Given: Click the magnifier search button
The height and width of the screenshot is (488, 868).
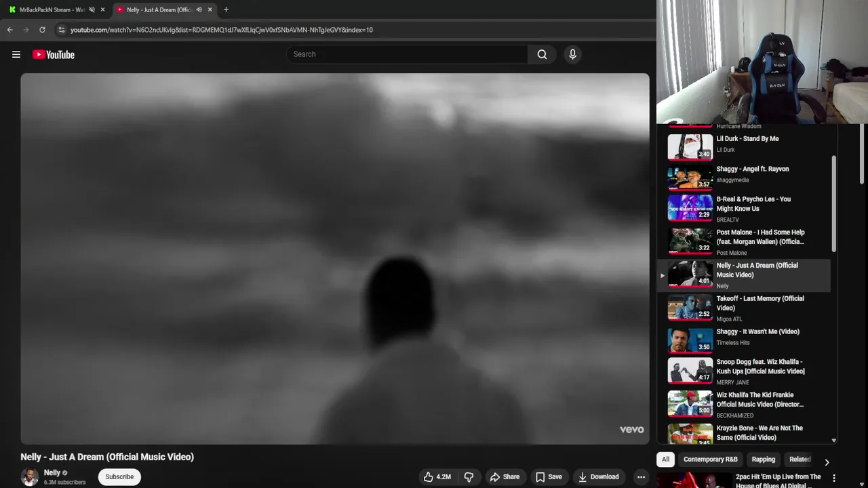Looking at the screenshot, I should (x=542, y=54).
